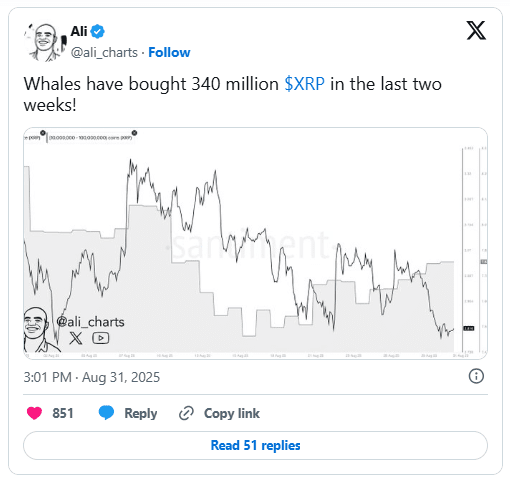Click the blue reply bubble icon
This screenshot has height=482, width=510.
(106, 413)
